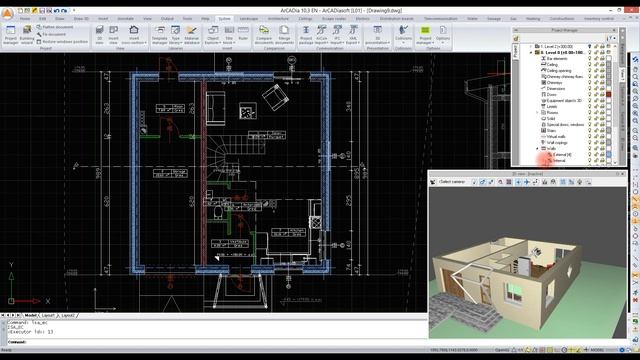Toggle visibility bulb for Walls row
Screen dimensions: 640x360
589,149
